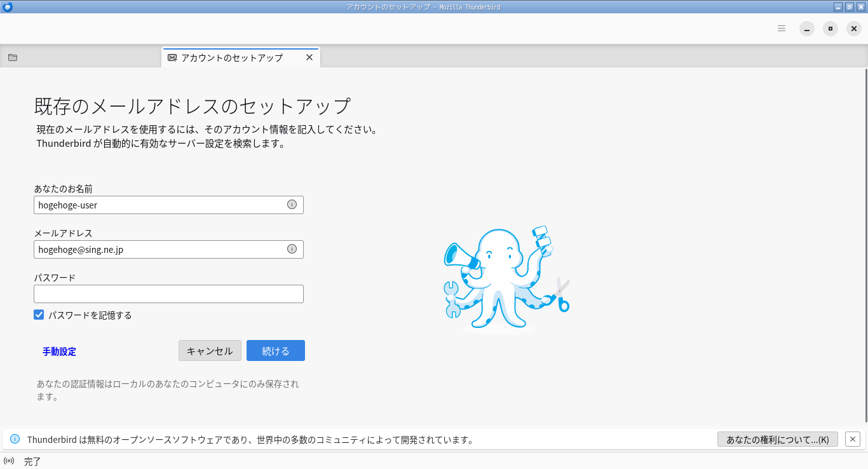
Task: Click the octopus mascot illustration
Action: (x=506, y=279)
